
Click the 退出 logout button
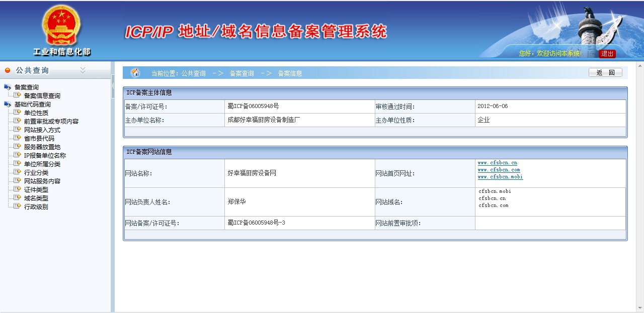[607, 54]
